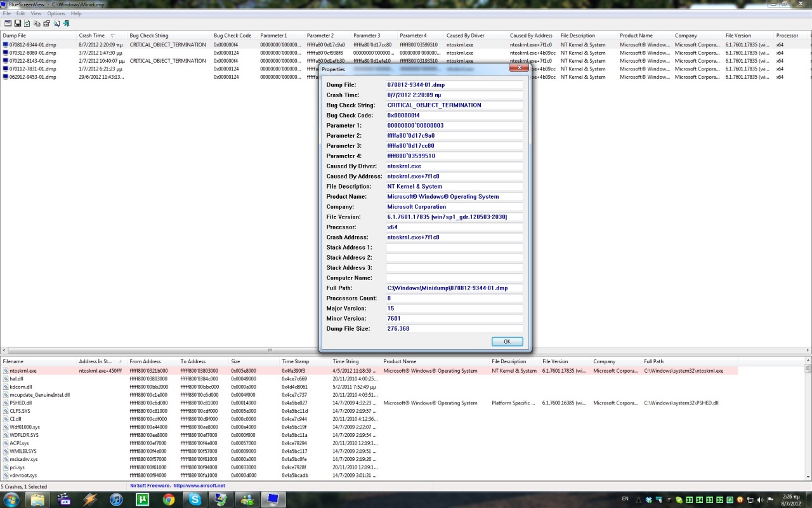Image resolution: width=812 pixels, height=508 pixels.
Task: Open Windows Explorer from the taskbar
Action: pyautogui.click(x=38, y=499)
